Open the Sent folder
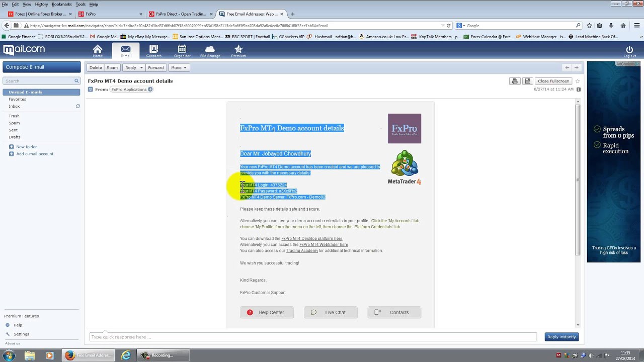The height and width of the screenshot is (362, 644). (x=13, y=130)
